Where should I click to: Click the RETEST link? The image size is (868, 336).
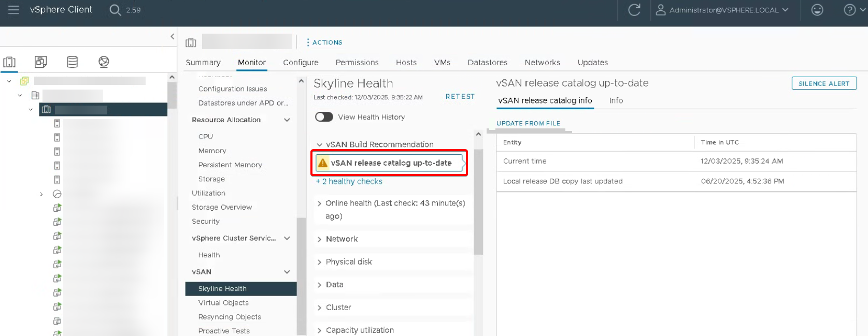pyautogui.click(x=460, y=96)
